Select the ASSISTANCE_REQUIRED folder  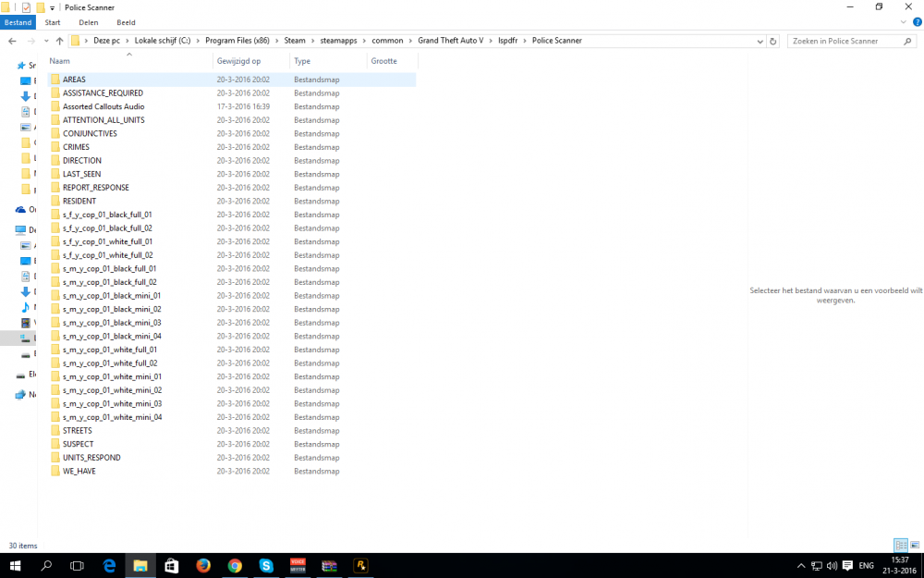(103, 93)
